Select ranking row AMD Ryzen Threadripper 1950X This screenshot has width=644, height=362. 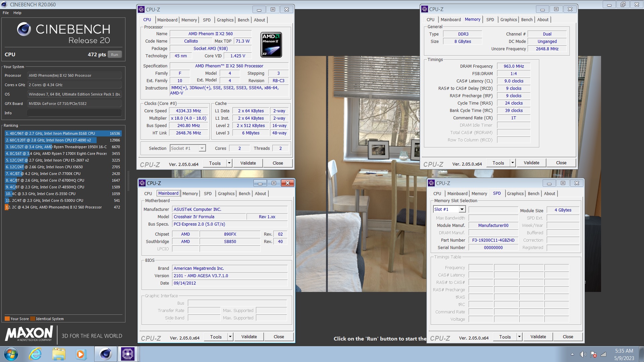[63, 147]
